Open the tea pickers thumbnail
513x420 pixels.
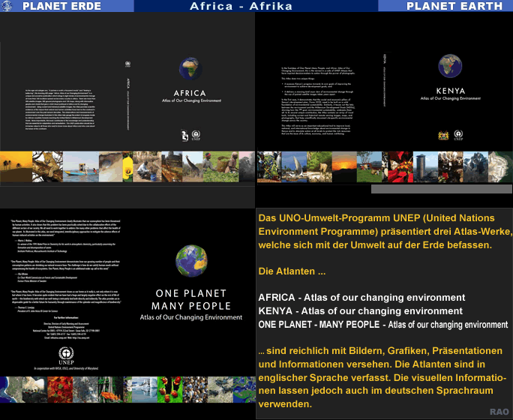220,166
